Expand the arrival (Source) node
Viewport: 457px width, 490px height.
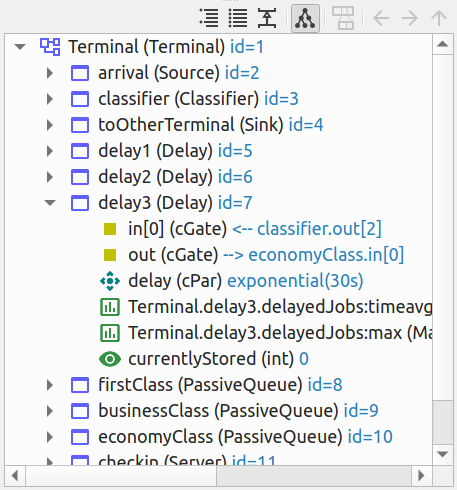point(50,73)
